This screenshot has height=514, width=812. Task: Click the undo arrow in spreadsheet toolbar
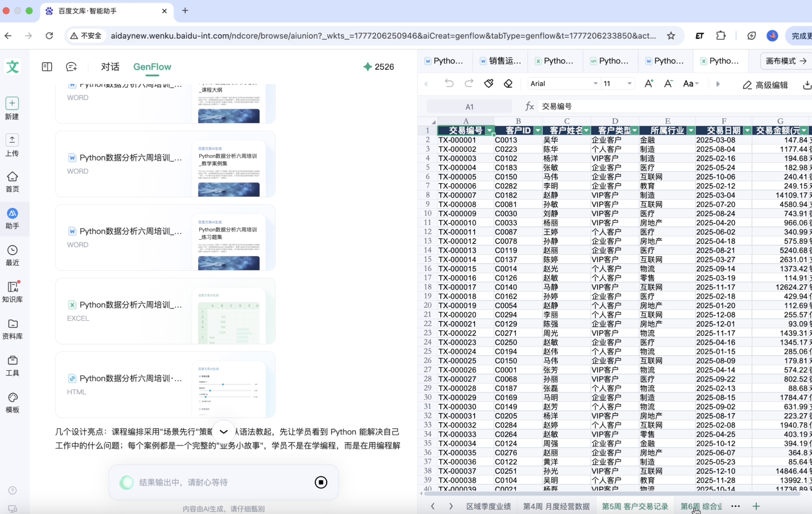[449, 83]
